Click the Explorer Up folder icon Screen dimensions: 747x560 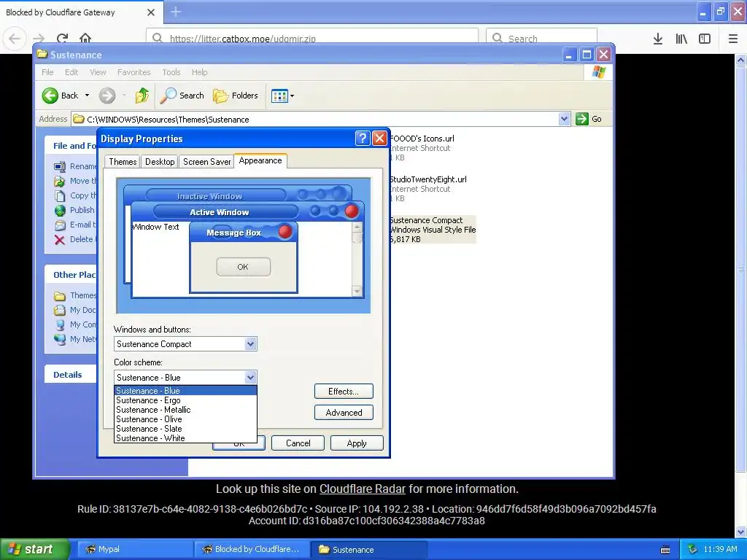(142, 96)
